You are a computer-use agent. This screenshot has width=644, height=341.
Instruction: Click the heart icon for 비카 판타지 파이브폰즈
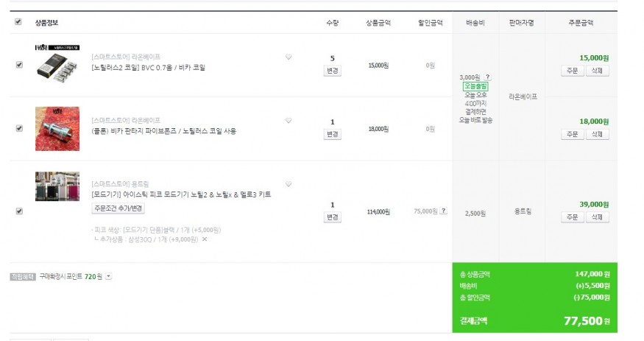[289, 121]
